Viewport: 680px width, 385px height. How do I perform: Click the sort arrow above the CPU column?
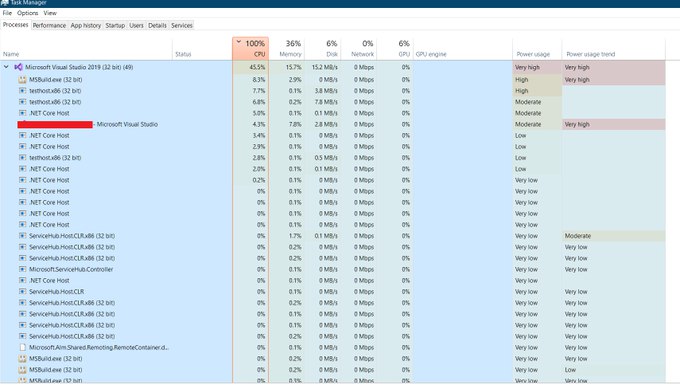coord(239,42)
